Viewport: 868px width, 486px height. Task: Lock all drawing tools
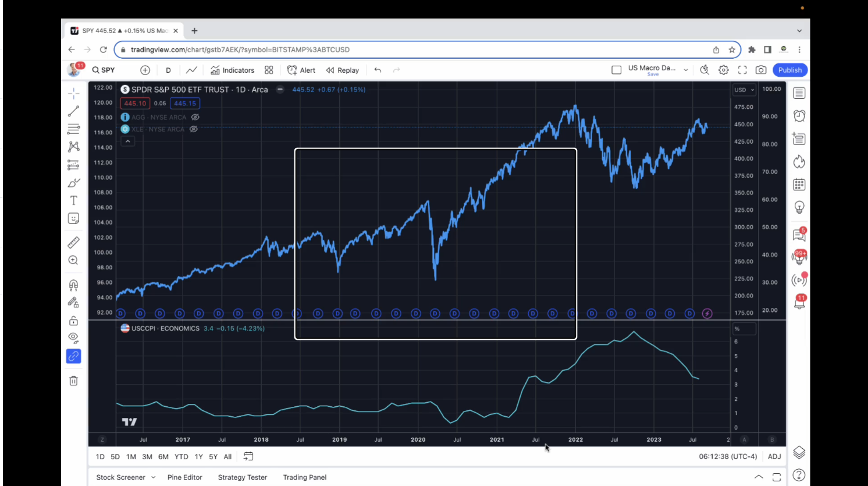tap(73, 321)
